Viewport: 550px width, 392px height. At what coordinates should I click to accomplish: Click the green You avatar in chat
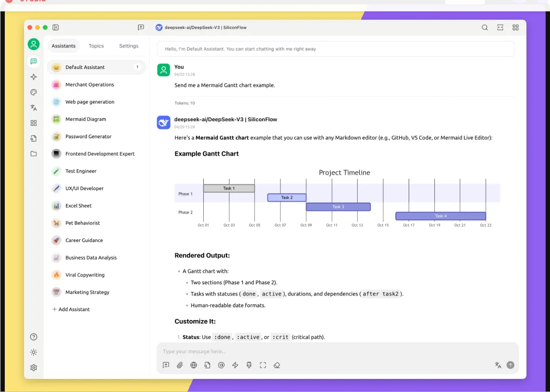coord(164,70)
